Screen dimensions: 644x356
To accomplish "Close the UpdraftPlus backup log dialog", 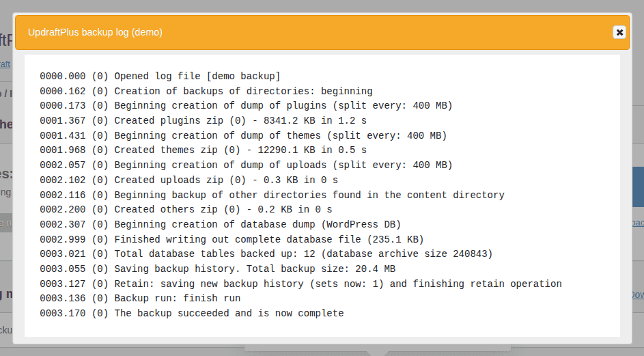I will pyautogui.click(x=619, y=32).
